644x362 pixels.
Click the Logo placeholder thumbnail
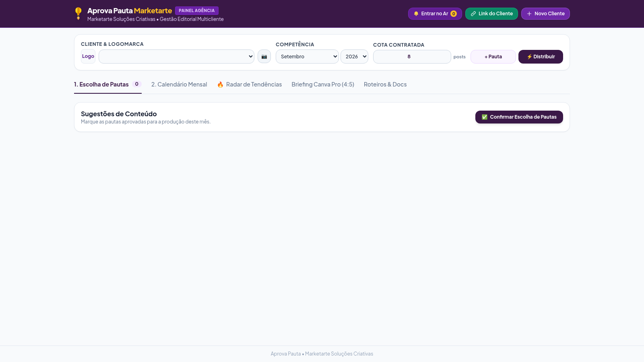[88, 56]
